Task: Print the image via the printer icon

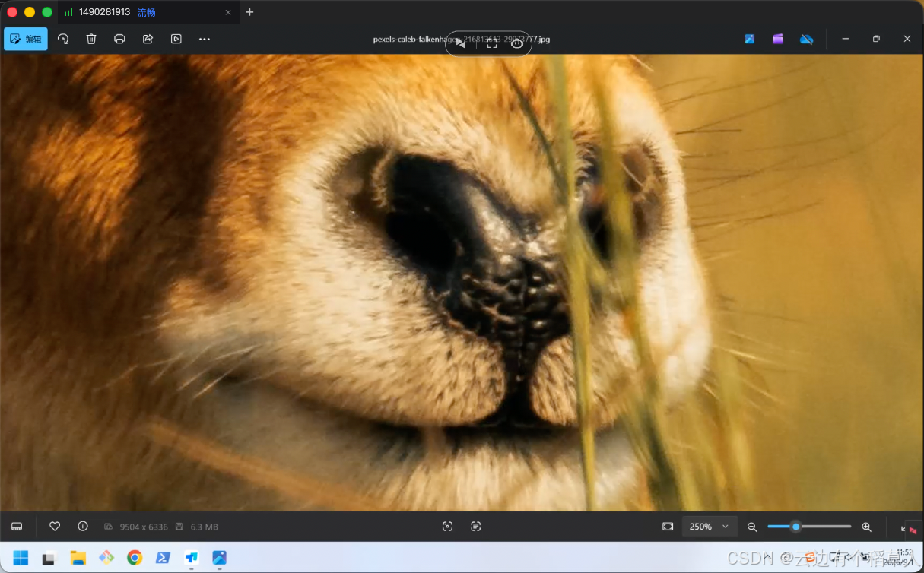Action: click(119, 39)
